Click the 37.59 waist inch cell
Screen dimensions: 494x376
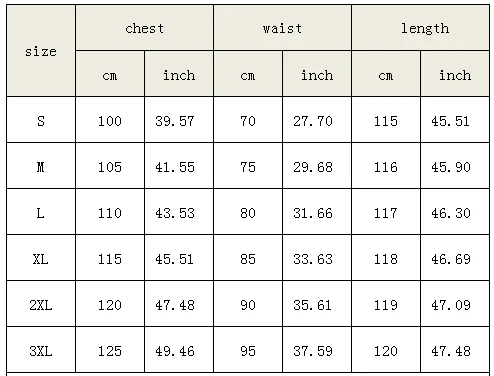pos(317,350)
